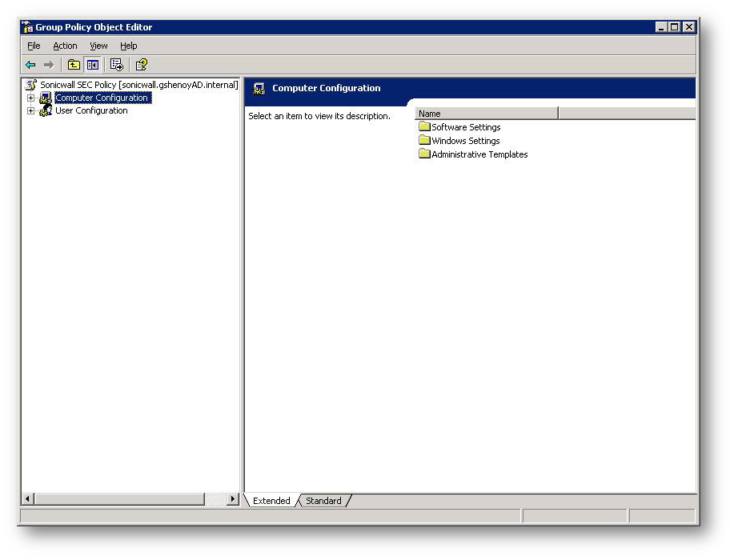Open the View menu

(98, 46)
